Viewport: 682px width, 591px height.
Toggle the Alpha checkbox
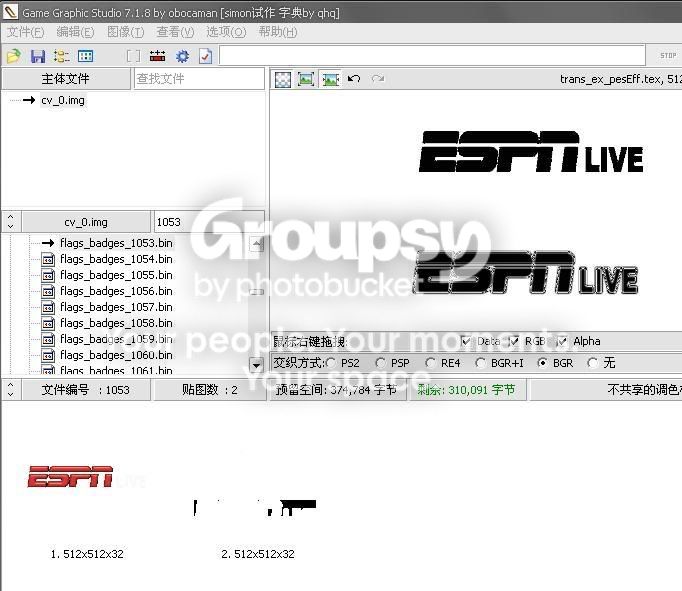[562, 341]
